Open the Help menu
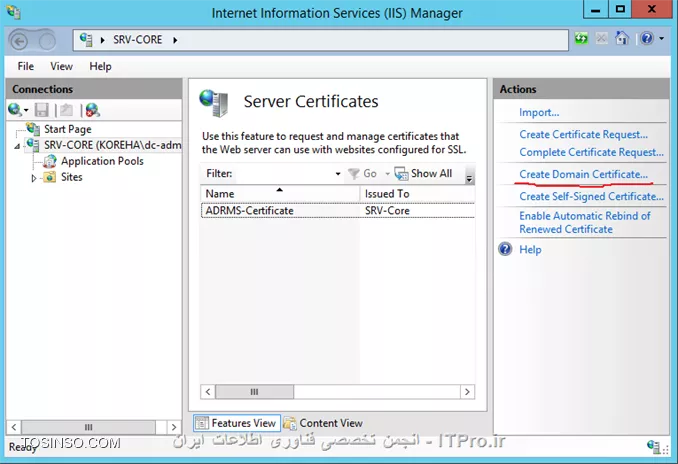The width and height of the screenshot is (678, 464). click(100, 66)
